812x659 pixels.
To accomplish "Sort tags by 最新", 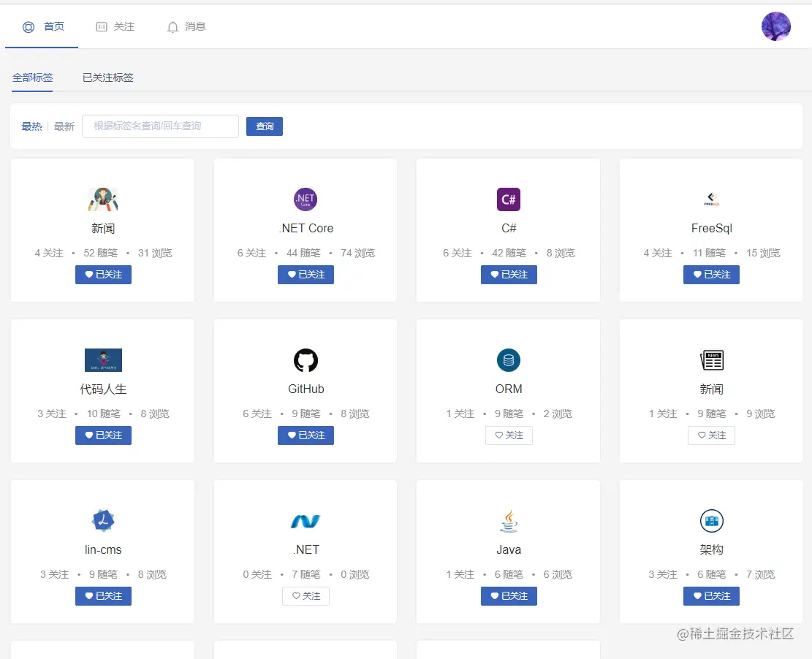I will [x=64, y=126].
